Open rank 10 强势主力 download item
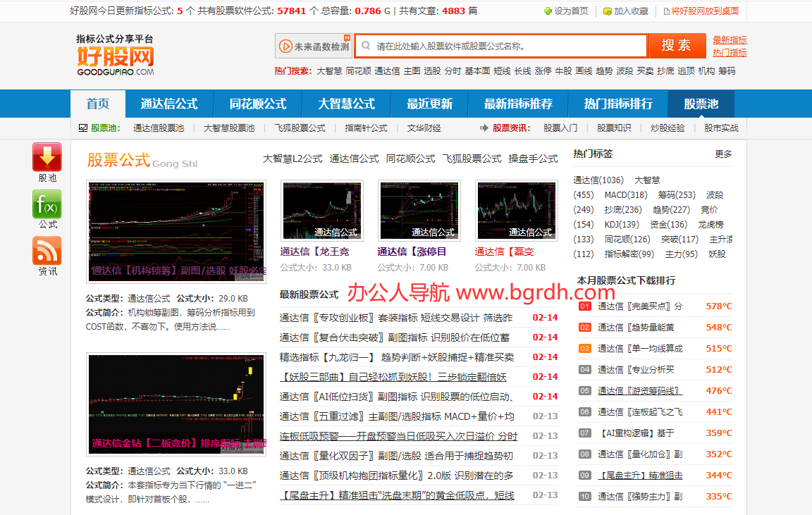 pos(640,497)
